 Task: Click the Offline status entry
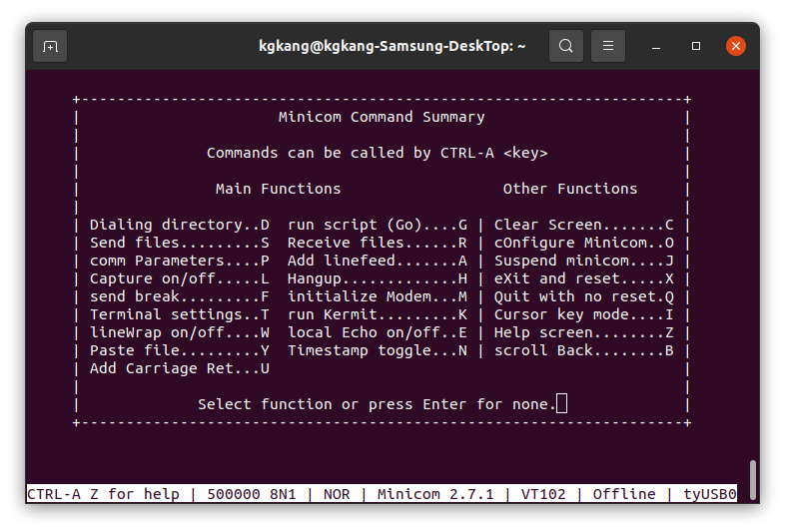(624, 494)
